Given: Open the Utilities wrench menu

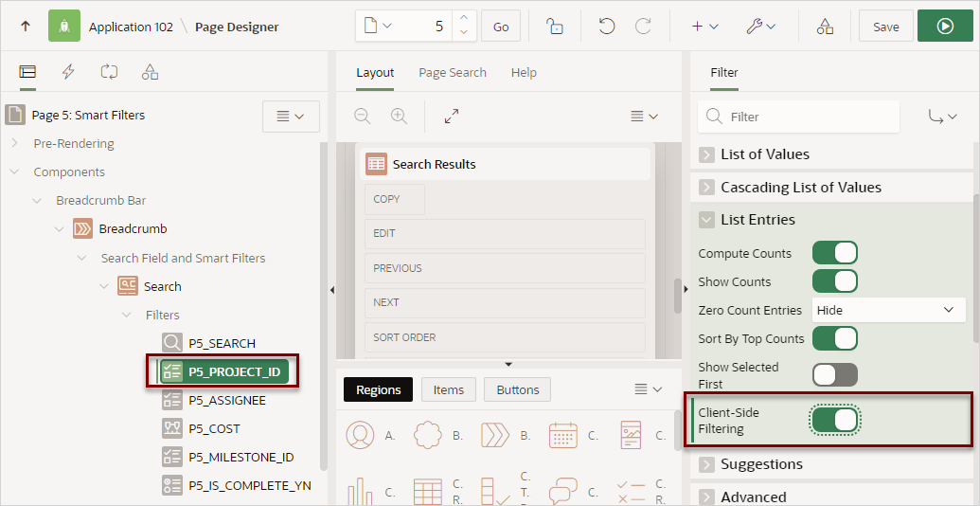Looking at the screenshot, I should 760,27.
